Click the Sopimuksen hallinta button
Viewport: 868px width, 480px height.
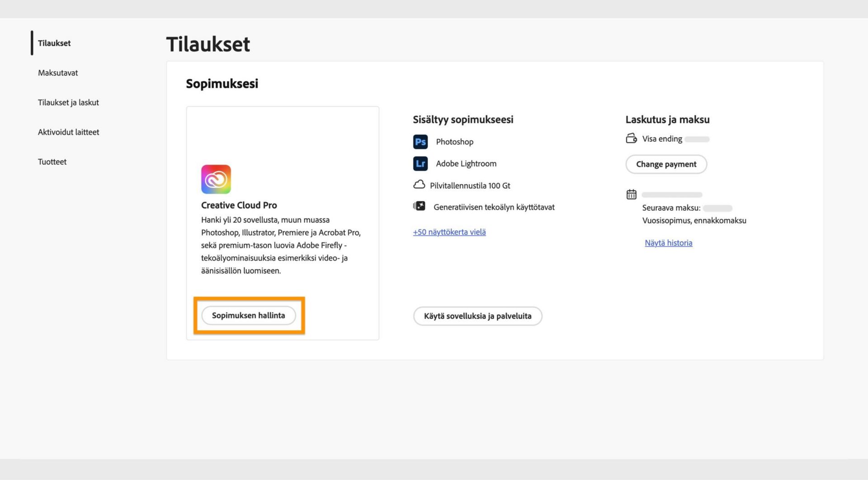[x=249, y=315]
